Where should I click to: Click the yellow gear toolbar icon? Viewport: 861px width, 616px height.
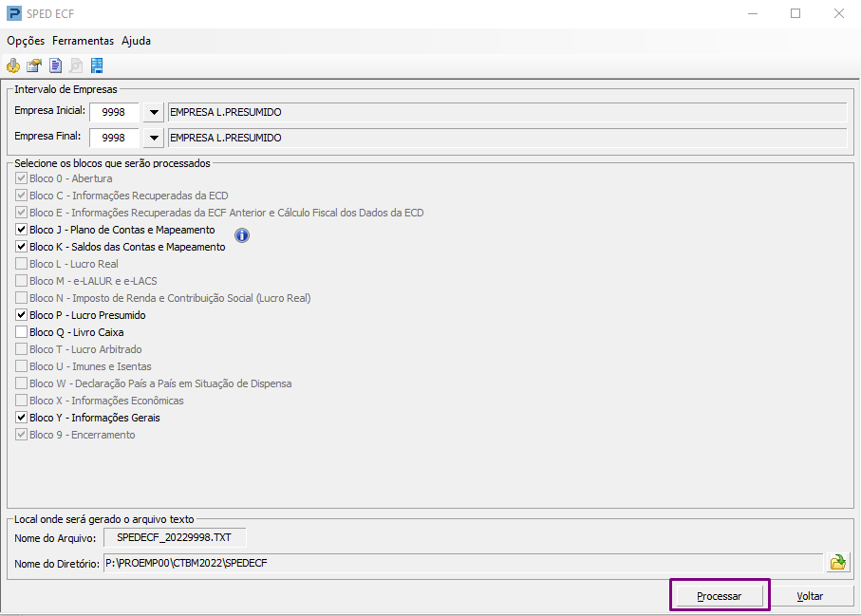tap(13, 65)
